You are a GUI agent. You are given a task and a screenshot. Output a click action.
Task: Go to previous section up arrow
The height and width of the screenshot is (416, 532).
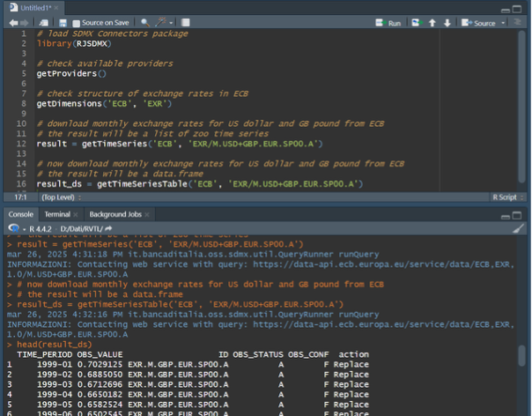pyautogui.click(x=432, y=22)
